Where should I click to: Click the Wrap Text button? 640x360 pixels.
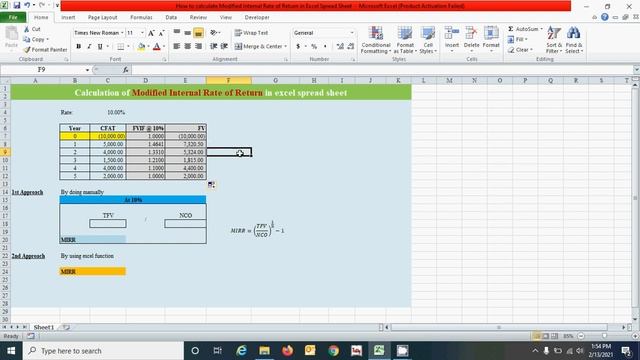point(251,33)
